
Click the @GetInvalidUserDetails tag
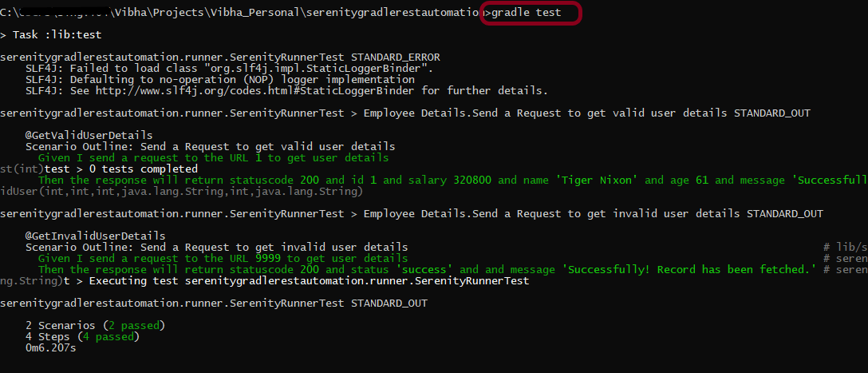click(x=95, y=236)
